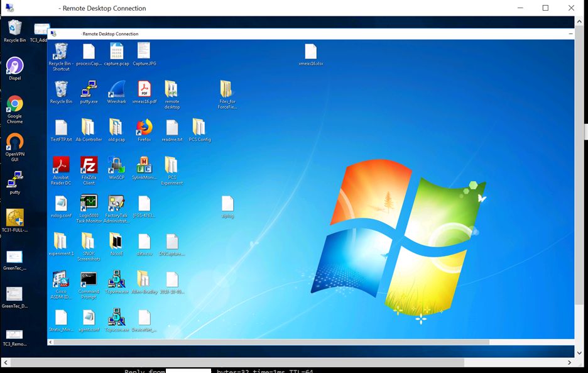Open the SNOK Screenshots folder
Screen dimensions: 588x373
click(x=89, y=247)
